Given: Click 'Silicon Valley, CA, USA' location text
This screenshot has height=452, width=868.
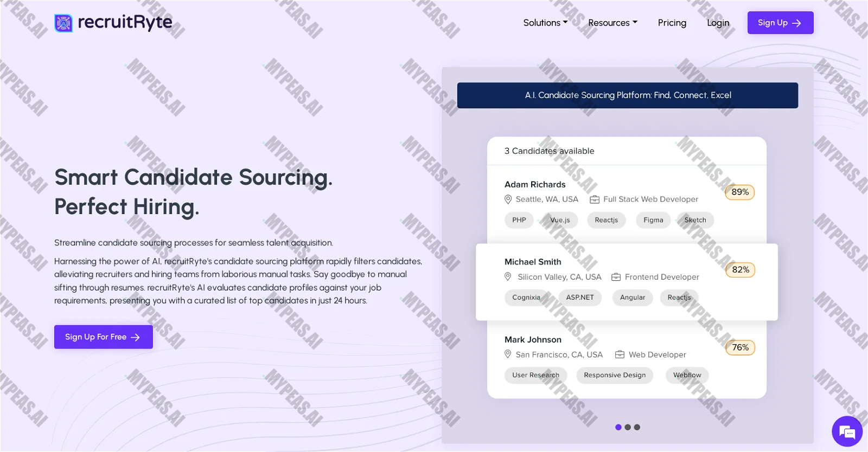Looking at the screenshot, I should [559, 277].
